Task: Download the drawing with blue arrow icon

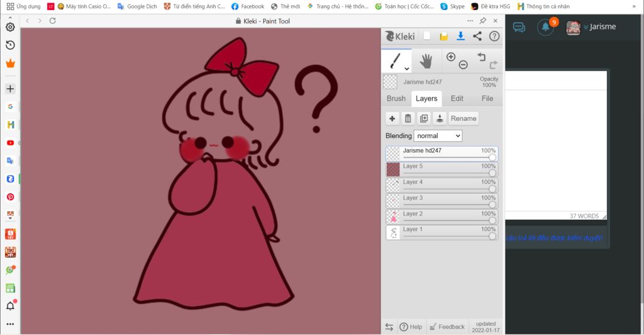Action: tap(460, 36)
